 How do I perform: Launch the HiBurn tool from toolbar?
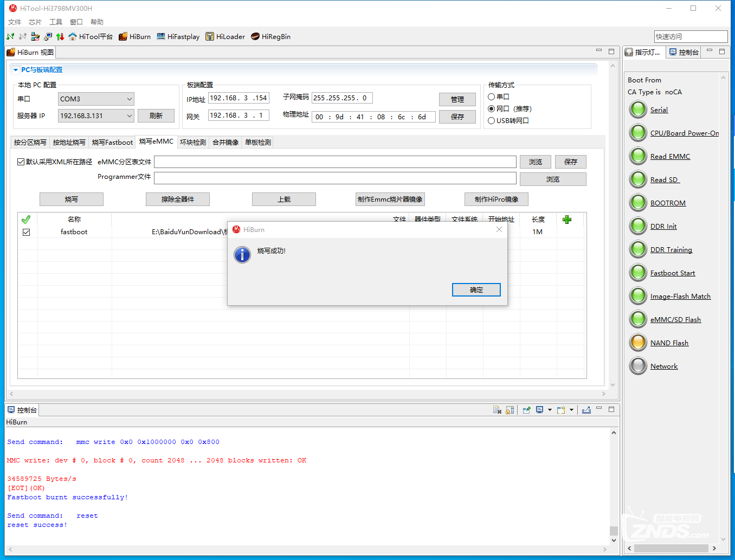[134, 36]
